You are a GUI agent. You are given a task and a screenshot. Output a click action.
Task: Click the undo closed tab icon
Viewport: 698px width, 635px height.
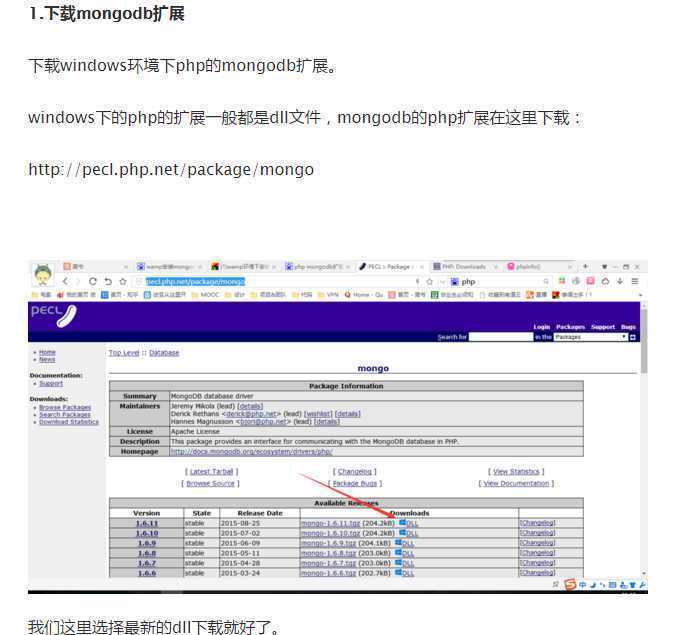coord(108,281)
